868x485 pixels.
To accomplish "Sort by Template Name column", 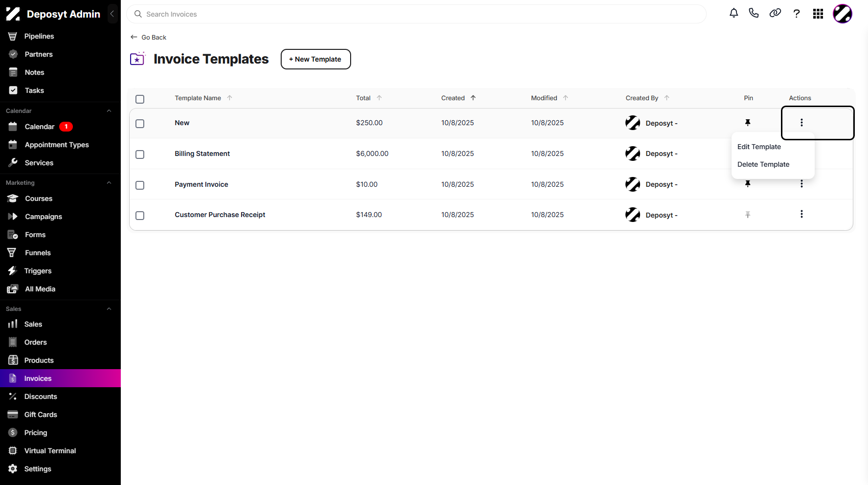I will click(x=203, y=98).
